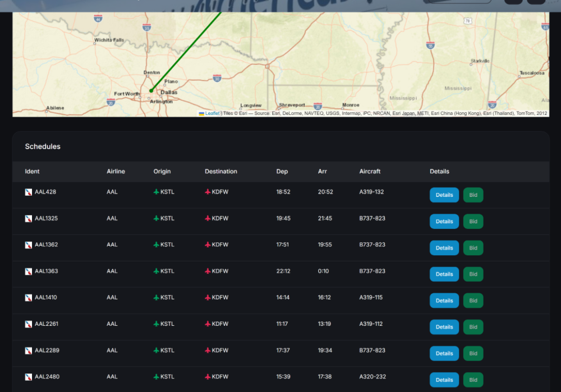Bid on flight AAL2261
This screenshot has width=561, height=392.
[473, 327]
